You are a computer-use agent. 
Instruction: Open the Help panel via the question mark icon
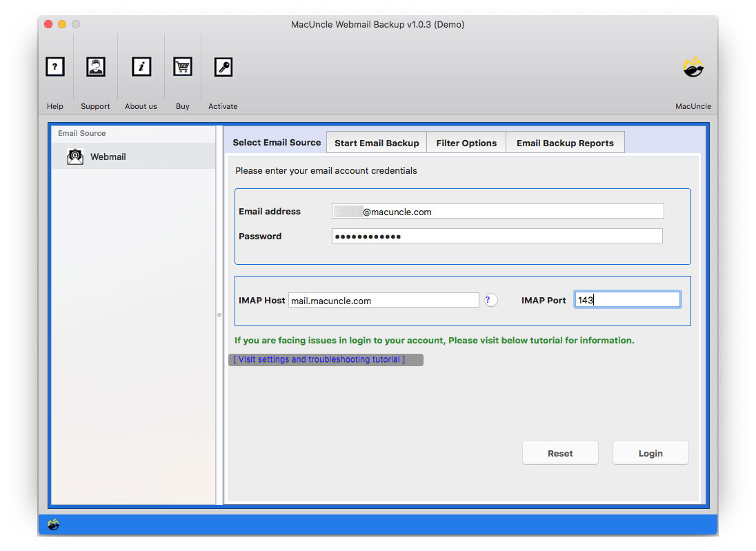click(55, 67)
